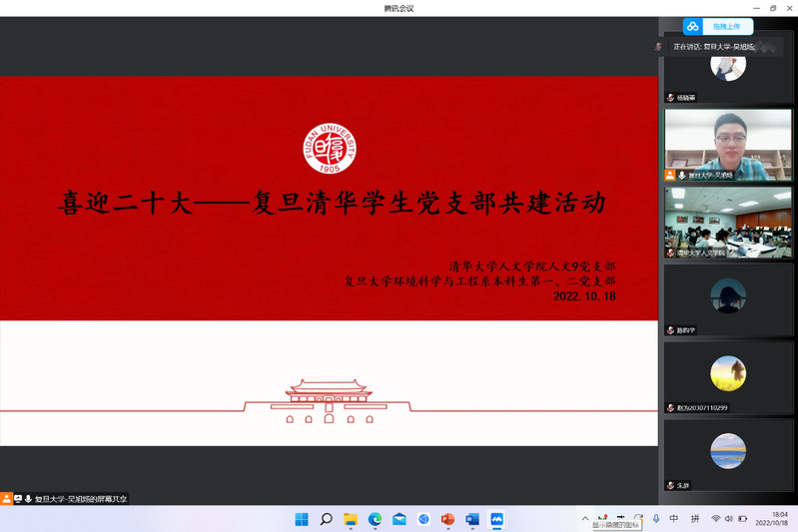Open PowerPoint from the taskbar
This screenshot has height=532, width=798.
click(x=447, y=519)
